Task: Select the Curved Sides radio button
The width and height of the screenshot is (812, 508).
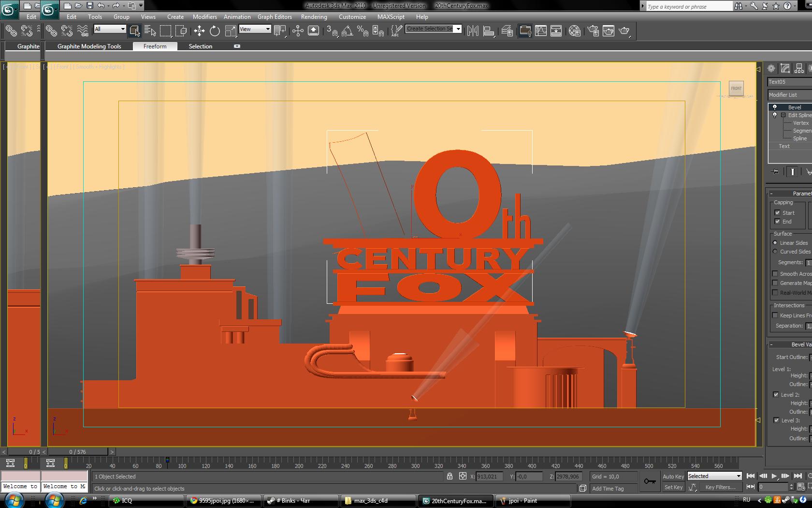Action: (x=775, y=252)
